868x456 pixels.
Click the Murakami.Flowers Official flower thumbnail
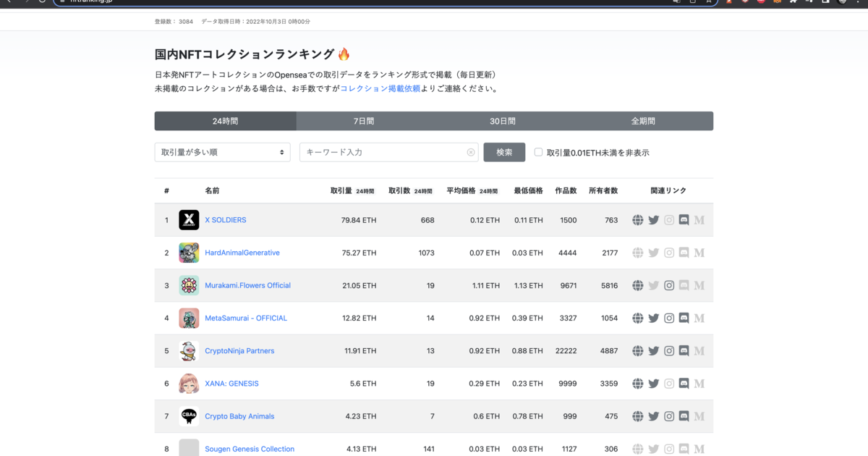tap(189, 285)
